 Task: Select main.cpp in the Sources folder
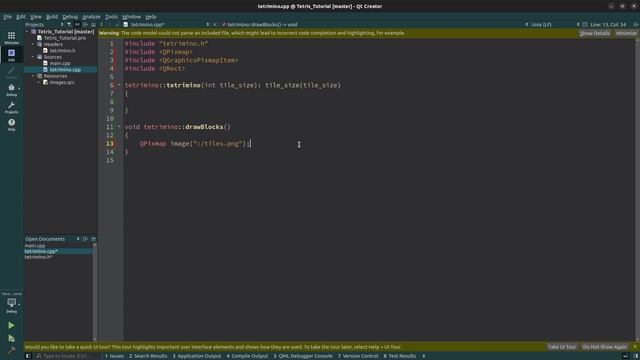[x=60, y=63]
